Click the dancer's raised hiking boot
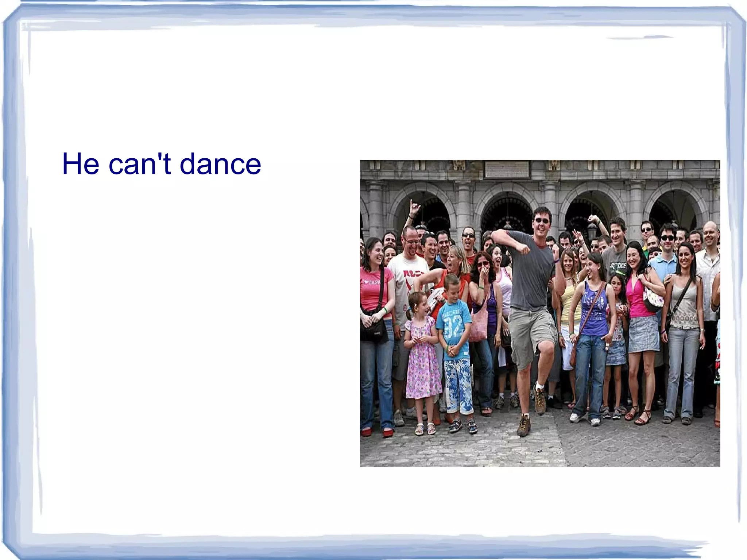Viewport: 747px width, 560px height. pos(539,400)
